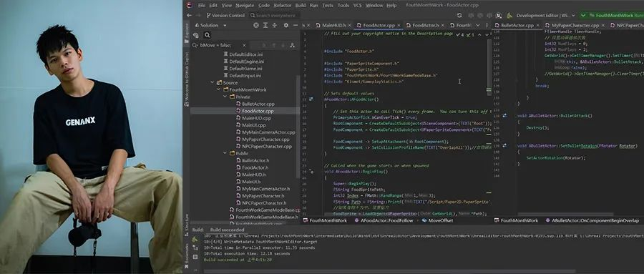
Task: Open the VCS menu
Action: point(357,5)
